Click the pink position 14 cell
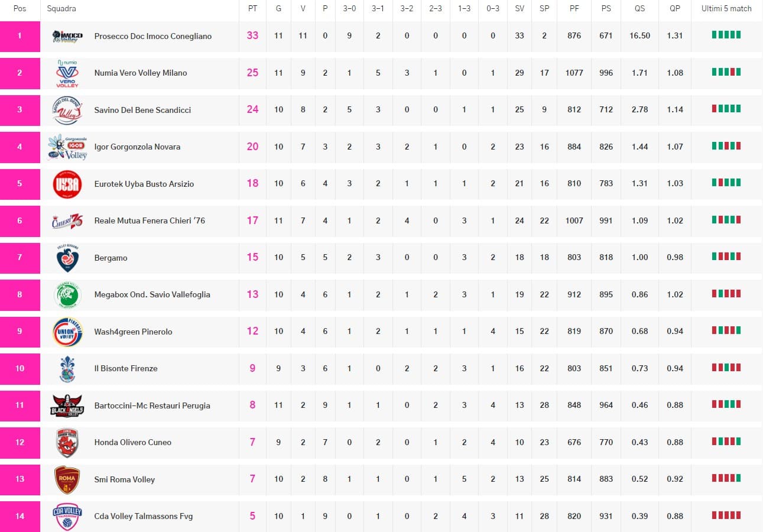This screenshot has width=763, height=532. pyautogui.click(x=20, y=516)
